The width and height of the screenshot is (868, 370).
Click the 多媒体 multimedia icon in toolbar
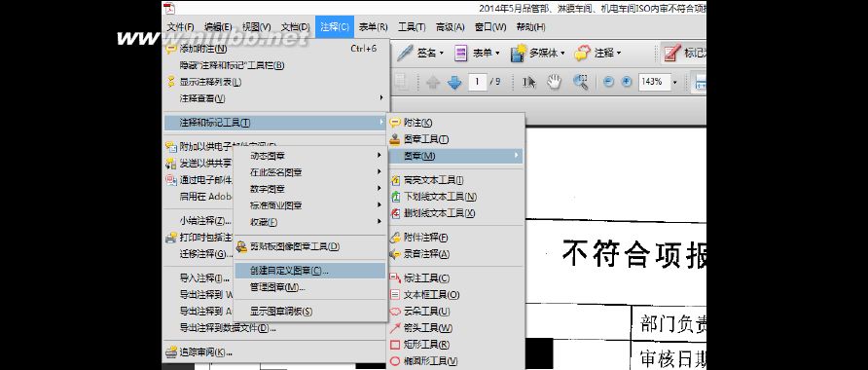518,54
